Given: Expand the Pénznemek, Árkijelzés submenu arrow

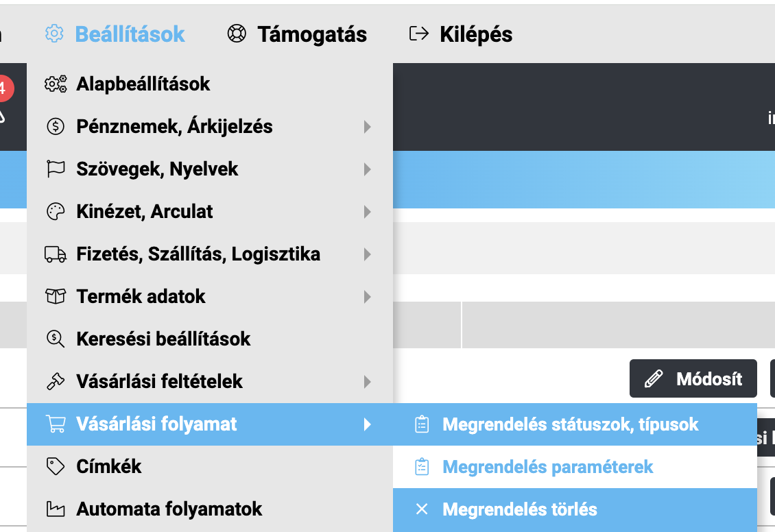Looking at the screenshot, I should [x=367, y=126].
